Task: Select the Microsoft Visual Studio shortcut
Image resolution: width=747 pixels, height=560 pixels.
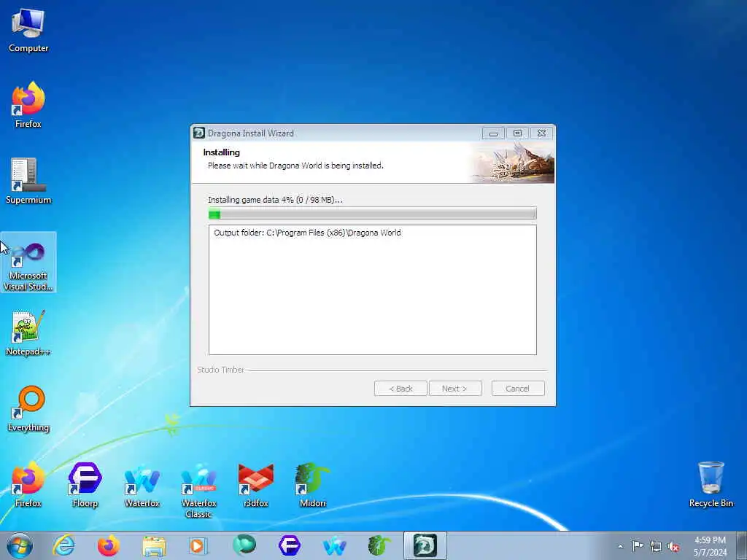Action: click(x=28, y=262)
